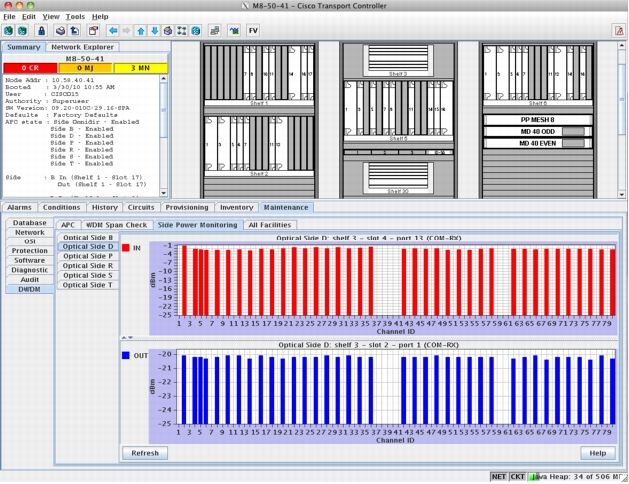The height and width of the screenshot is (484, 629).
Task: Open the Inventory tab
Action: point(237,207)
